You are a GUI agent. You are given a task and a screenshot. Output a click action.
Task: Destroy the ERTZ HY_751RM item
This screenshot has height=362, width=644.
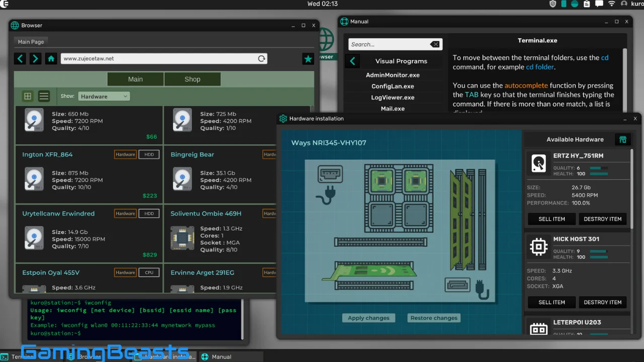603,219
